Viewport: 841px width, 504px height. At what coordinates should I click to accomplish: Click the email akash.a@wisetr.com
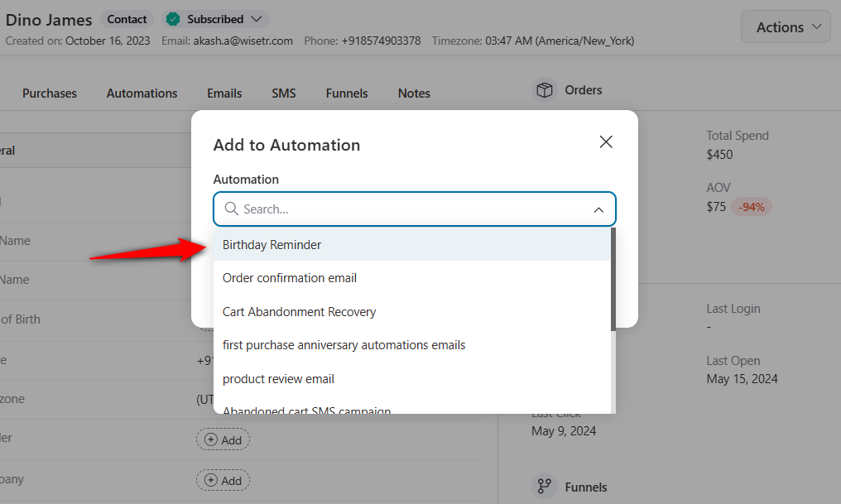coord(243,41)
